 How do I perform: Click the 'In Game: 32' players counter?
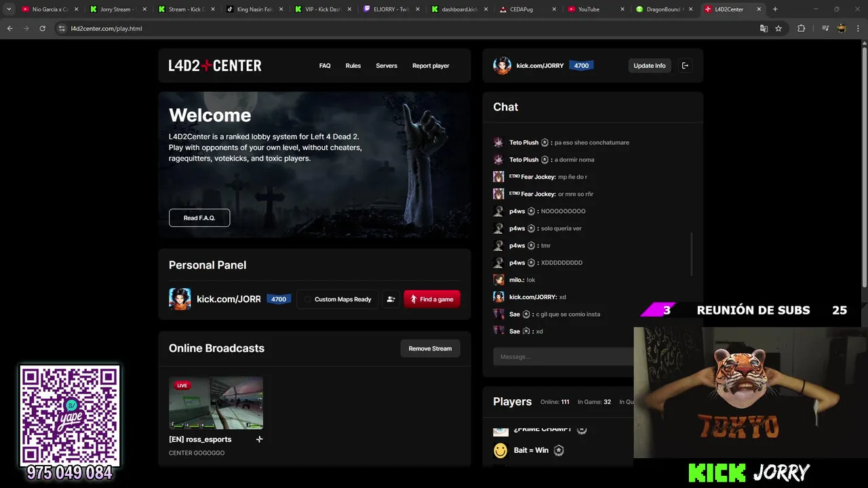tap(594, 402)
